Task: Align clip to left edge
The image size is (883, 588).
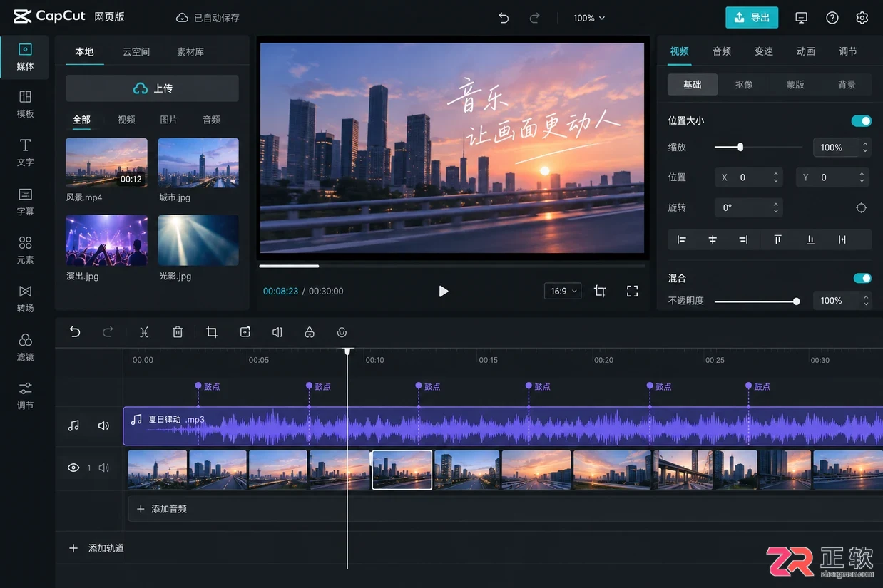Action: coord(681,239)
